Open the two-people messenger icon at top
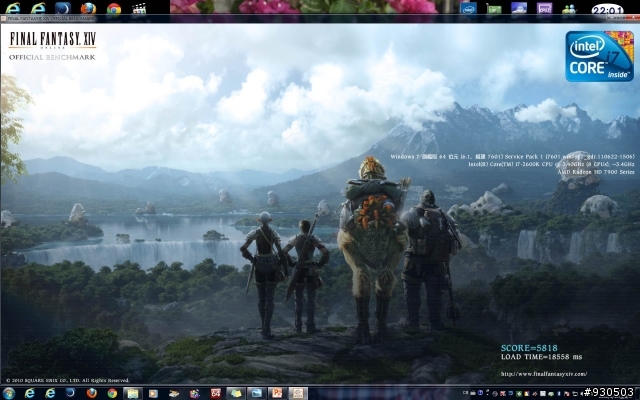Image resolution: width=640 pixels, height=400 pixels. pos(569,9)
